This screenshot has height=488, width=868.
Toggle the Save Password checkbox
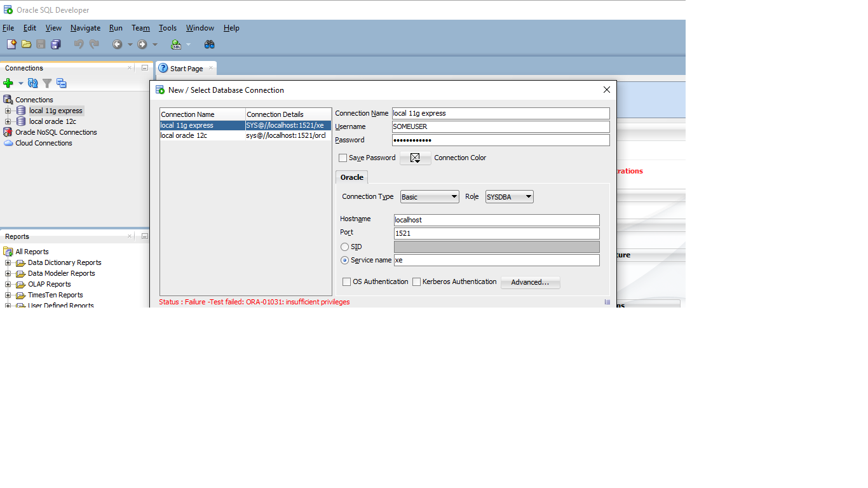pyautogui.click(x=343, y=158)
